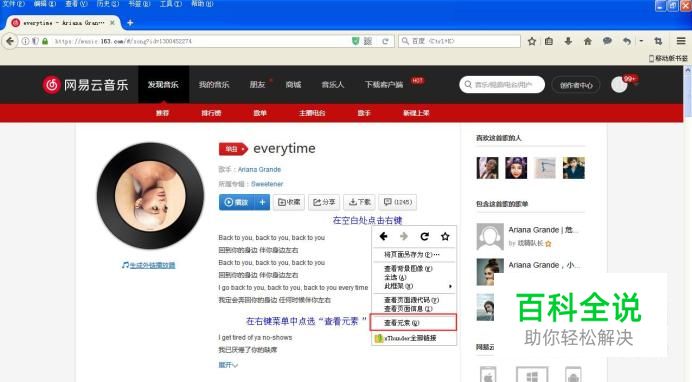This screenshot has height=382, width=692.
Task: Select 查看页面信息 in the context menu
Action: 413,309
